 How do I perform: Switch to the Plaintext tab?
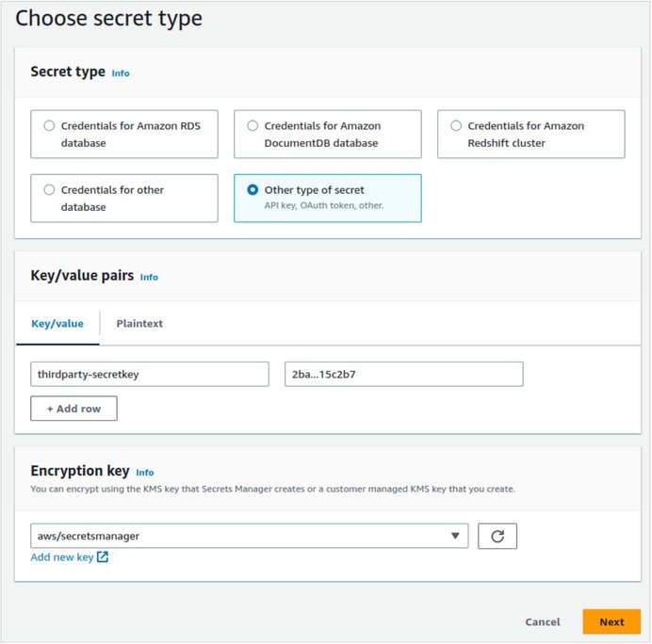pos(139,323)
